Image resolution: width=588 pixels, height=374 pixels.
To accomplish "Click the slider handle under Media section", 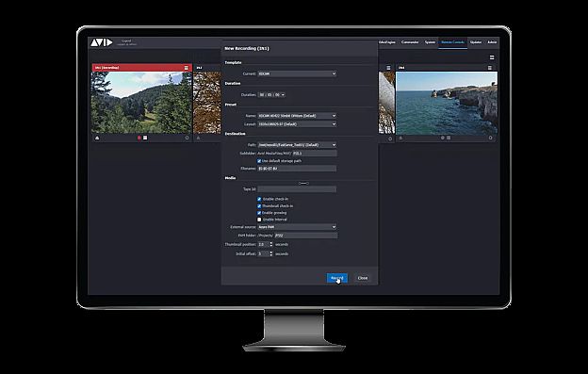I will (303, 184).
